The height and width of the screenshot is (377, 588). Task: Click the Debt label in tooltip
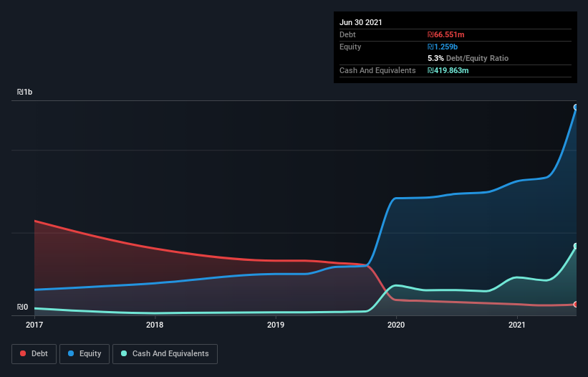347,34
